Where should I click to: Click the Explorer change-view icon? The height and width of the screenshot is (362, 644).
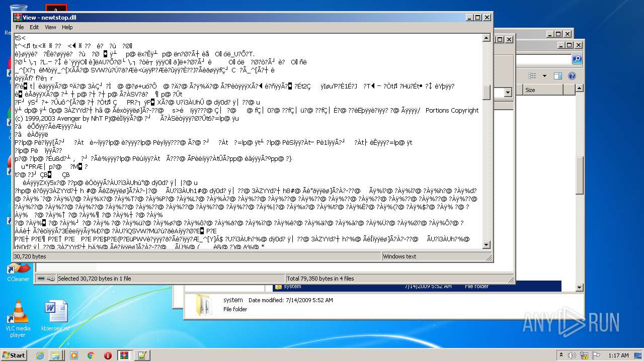pyautogui.click(x=532, y=76)
